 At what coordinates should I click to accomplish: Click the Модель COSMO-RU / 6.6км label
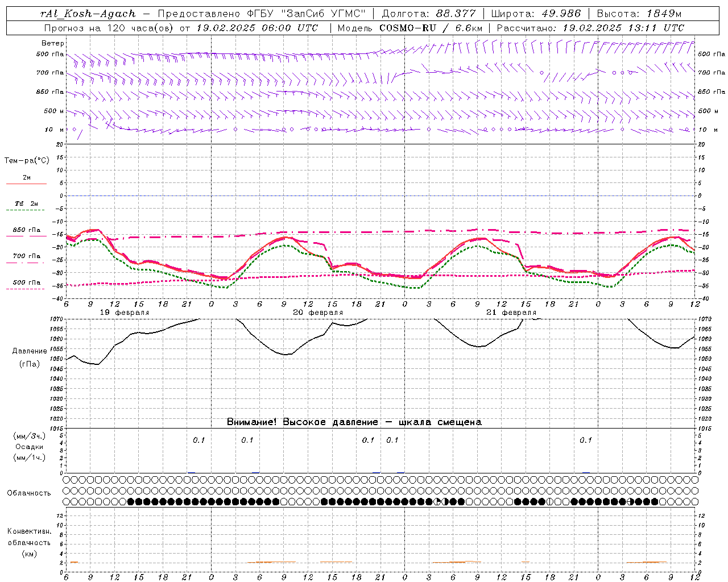410,27
